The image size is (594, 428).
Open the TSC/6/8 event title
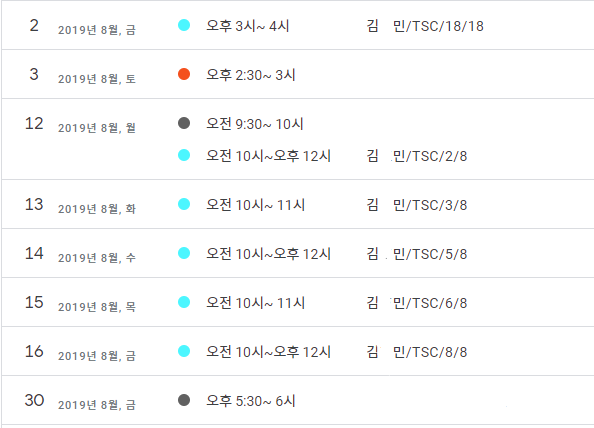click(x=417, y=303)
